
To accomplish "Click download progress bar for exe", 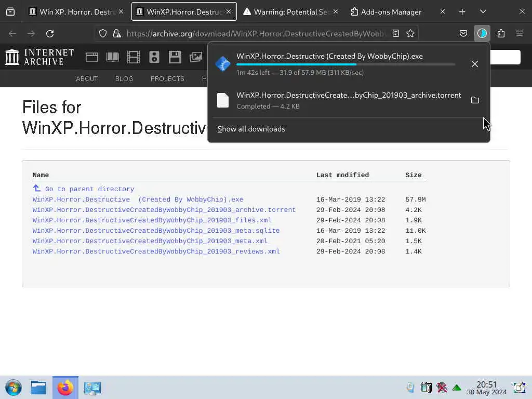I will [345, 64].
